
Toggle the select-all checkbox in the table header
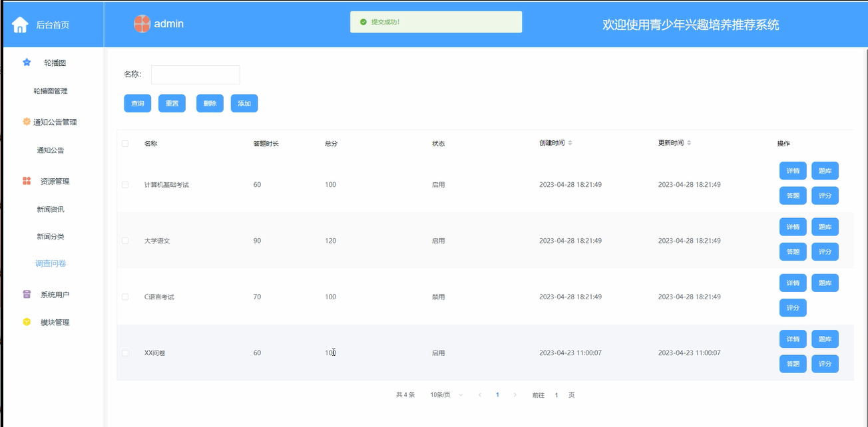125,144
